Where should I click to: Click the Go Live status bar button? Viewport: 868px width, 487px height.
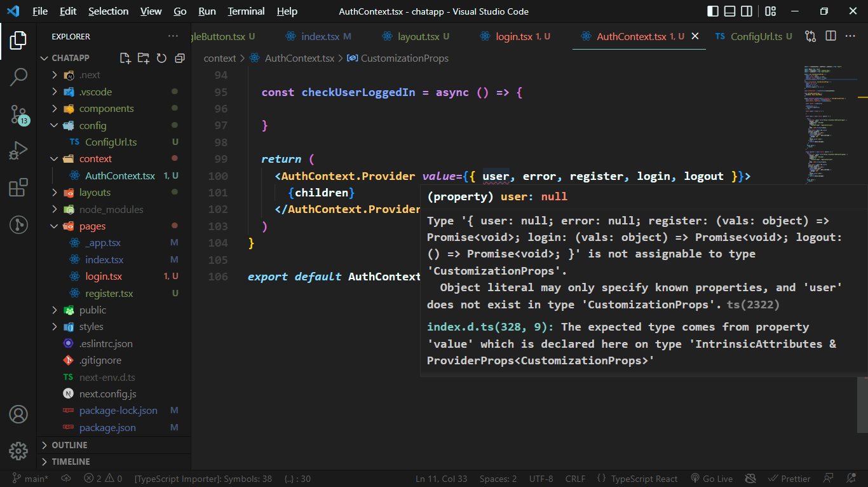[x=711, y=479]
